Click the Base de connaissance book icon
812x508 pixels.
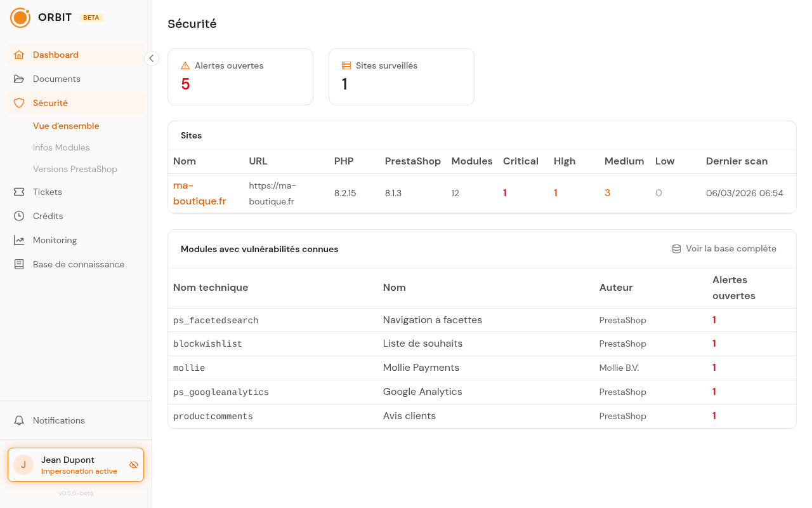19,264
